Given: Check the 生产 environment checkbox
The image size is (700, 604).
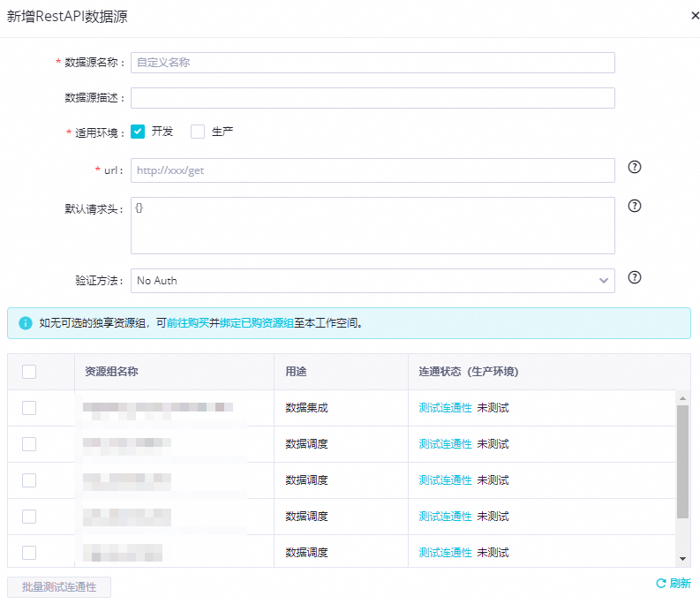Looking at the screenshot, I should (x=198, y=132).
